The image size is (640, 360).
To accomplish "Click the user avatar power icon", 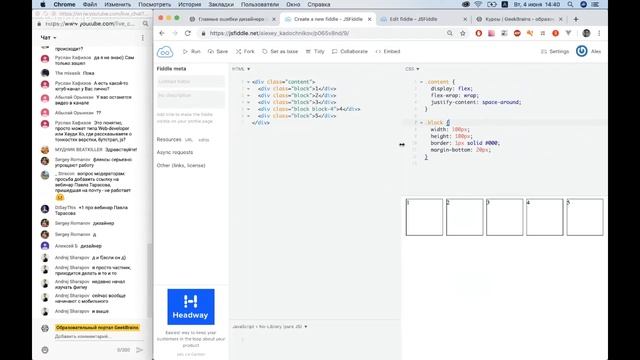I will (582, 51).
